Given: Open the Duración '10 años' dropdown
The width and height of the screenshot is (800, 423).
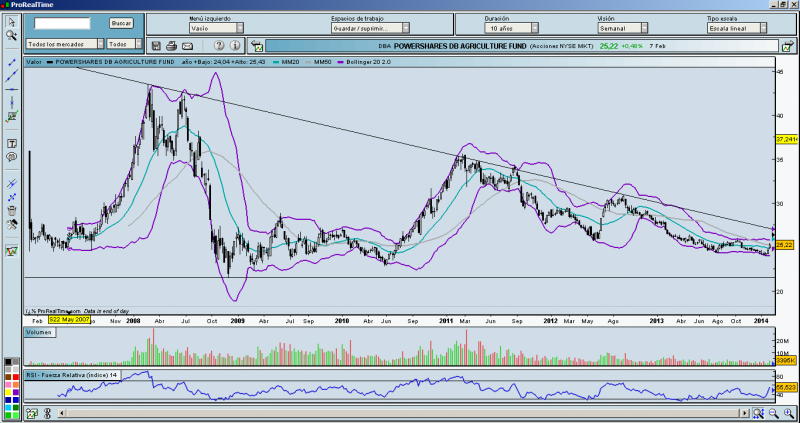Looking at the screenshot, I should (512, 28).
